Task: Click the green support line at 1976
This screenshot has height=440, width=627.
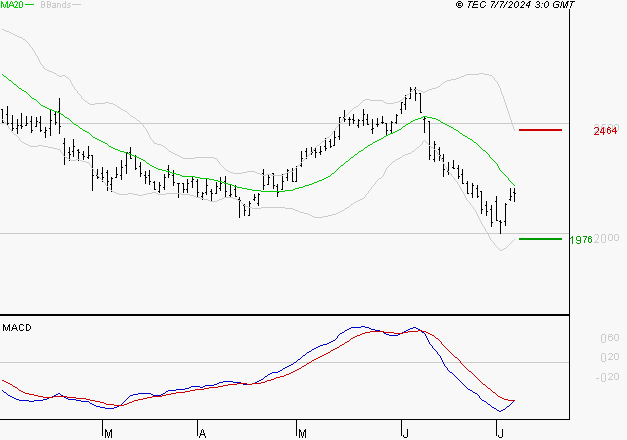Action: coord(540,239)
